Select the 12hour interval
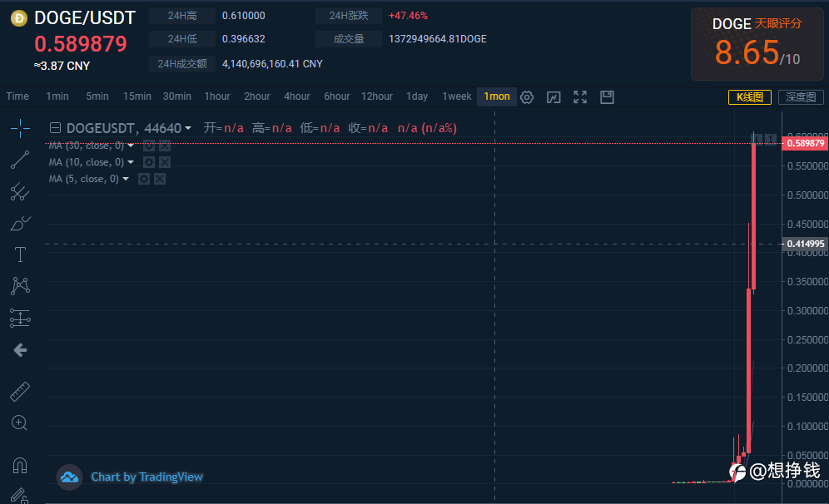Image resolution: width=829 pixels, height=504 pixels. click(377, 96)
